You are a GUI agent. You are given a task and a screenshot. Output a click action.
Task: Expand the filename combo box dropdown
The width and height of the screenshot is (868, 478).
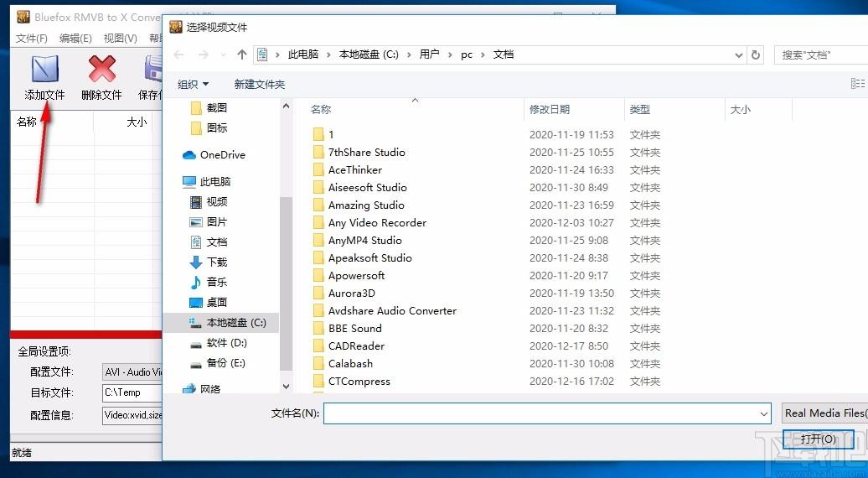point(764,413)
